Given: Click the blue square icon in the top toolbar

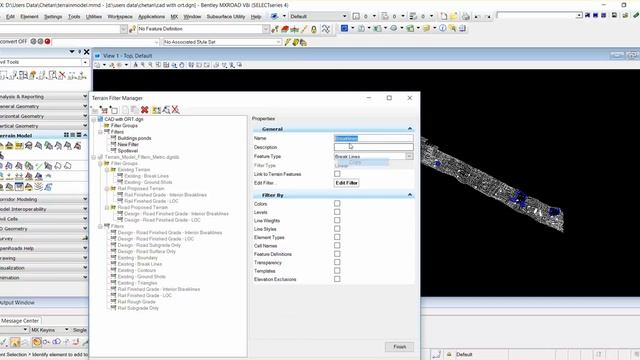Looking at the screenshot, I should point(344,28).
